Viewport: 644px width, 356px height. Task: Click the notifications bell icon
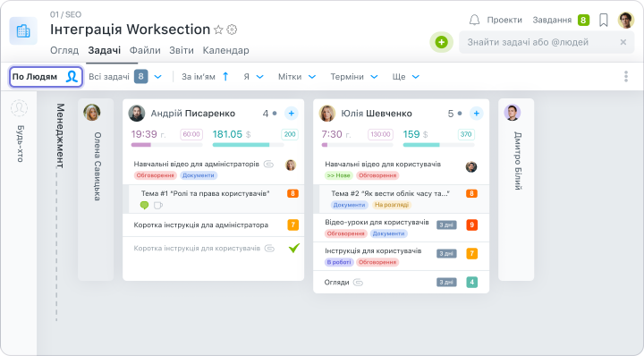[x=474, y=20]
